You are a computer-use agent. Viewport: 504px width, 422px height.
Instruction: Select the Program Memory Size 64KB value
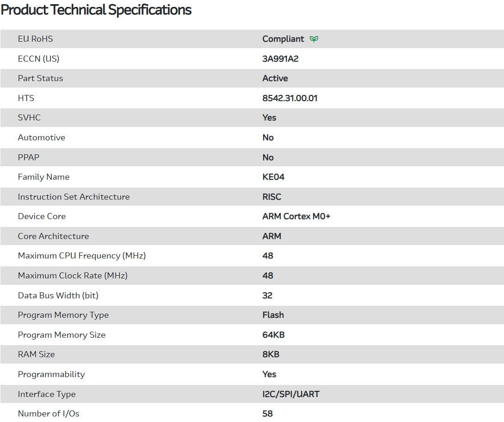[274, 335]
